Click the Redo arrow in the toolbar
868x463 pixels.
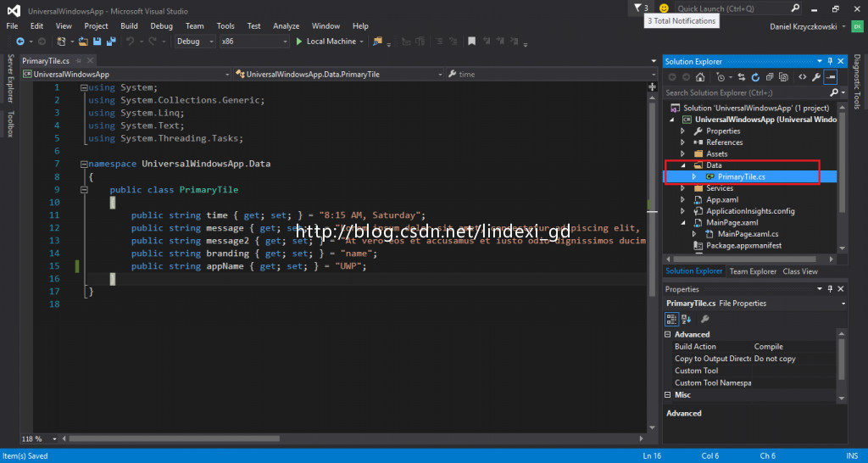click(x=152, y=42)
